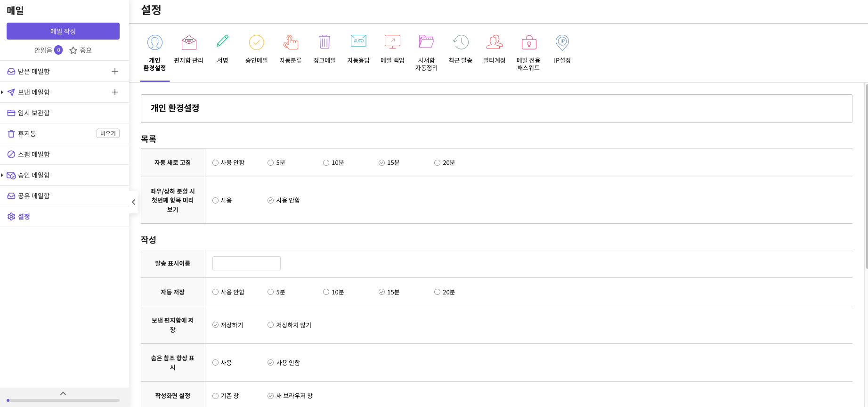Open the 자동응답 AUTO envelope icon
This screenshot has height=407, width=868.
[358, 41]
